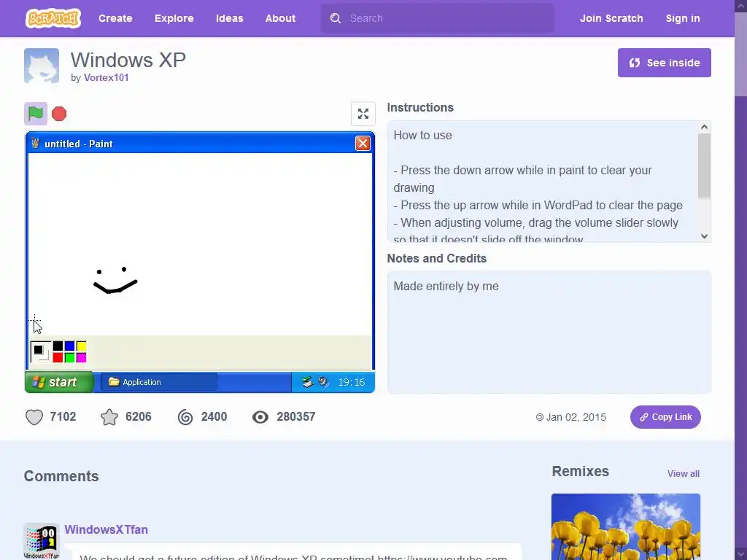Viewport: 747px width, 560px height.
Task: Open the WindowsXTfan commenter profile link
Action: 107,529
